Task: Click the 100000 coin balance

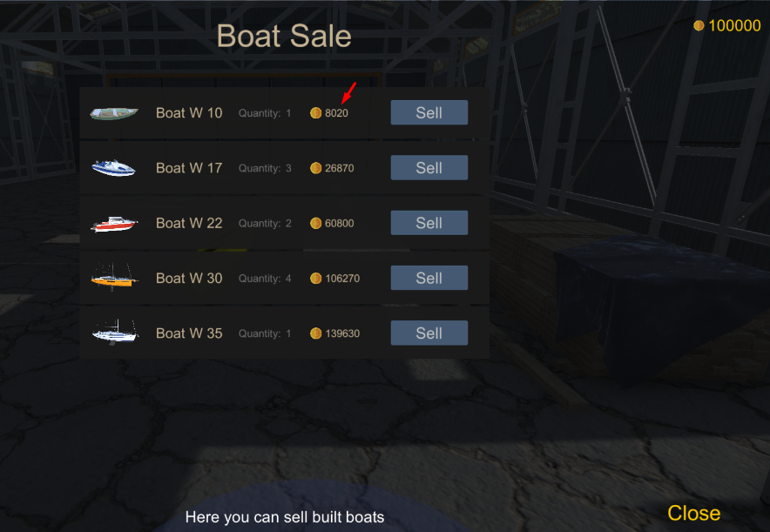Action: click(x=734, y=26)
